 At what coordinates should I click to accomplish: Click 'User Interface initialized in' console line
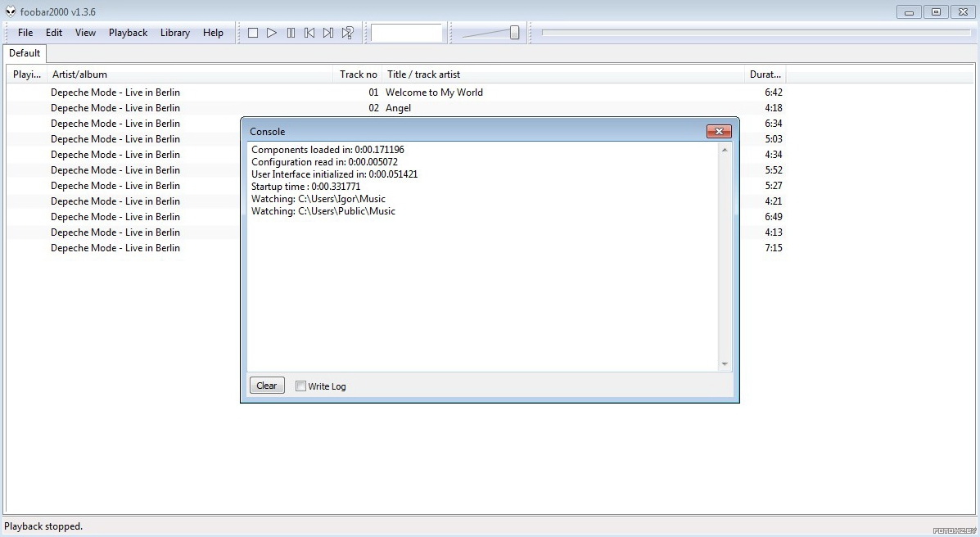pos(334,174)
